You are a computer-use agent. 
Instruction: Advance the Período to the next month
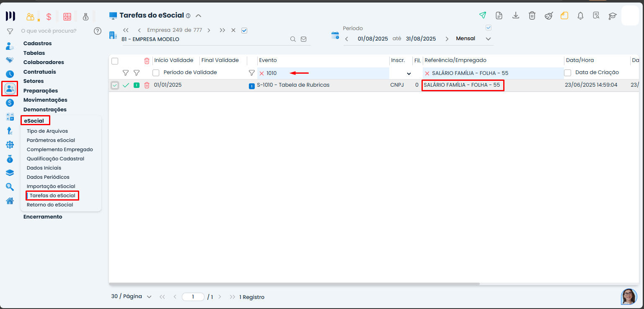pyautogui.click(x=447, y=39)
